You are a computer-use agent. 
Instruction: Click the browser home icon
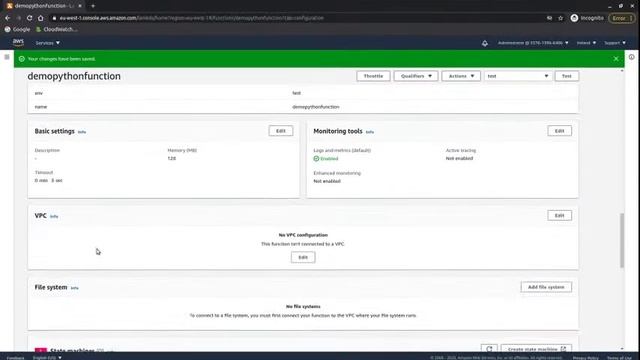[x=40, y=18]
